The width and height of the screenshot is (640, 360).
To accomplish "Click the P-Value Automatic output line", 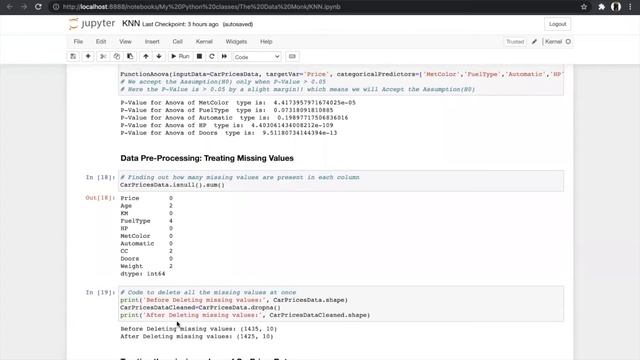I will click(234, 118).
